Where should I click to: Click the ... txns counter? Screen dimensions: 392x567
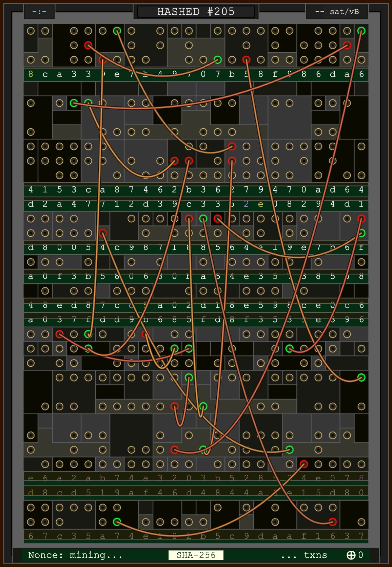click(x=304, y=555)
